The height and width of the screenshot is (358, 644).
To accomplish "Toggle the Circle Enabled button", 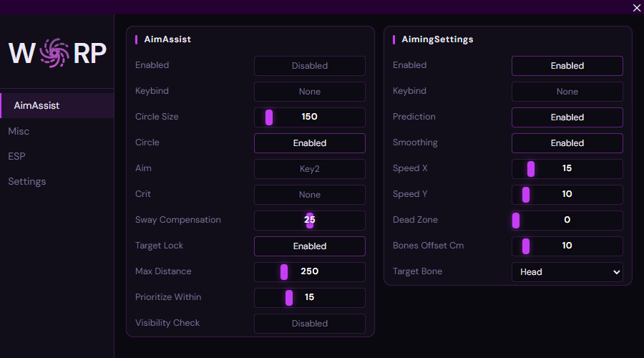I will tap(309, 143).
